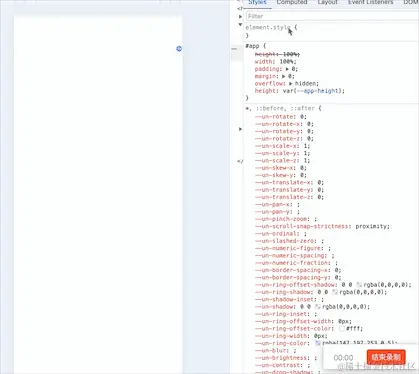
Task: Follow the --app-height variable link
Action: tap(317, 91)
